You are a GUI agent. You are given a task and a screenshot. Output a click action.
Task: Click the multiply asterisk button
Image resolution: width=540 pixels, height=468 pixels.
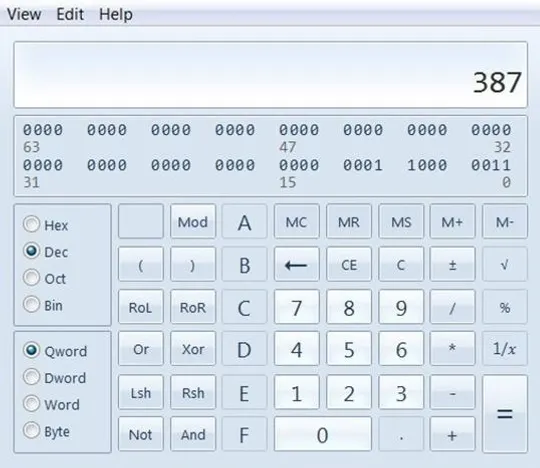click(x=453, y=349)
